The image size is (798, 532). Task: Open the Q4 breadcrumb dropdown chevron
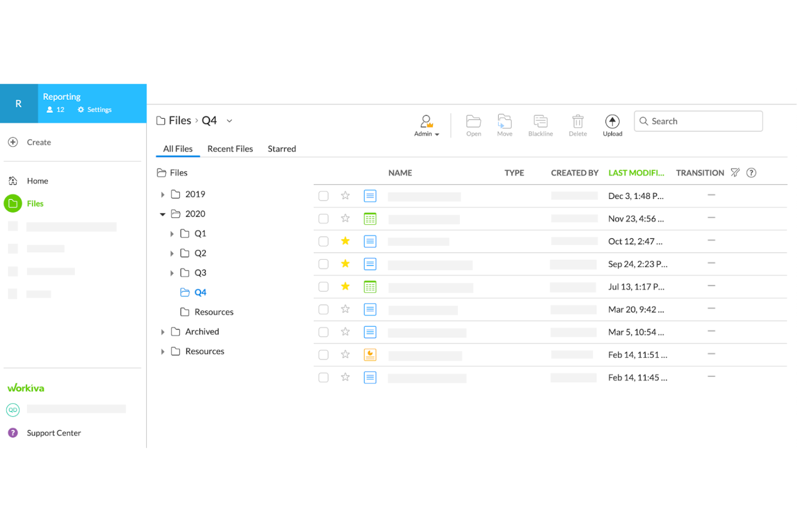(x=229, y=121)
